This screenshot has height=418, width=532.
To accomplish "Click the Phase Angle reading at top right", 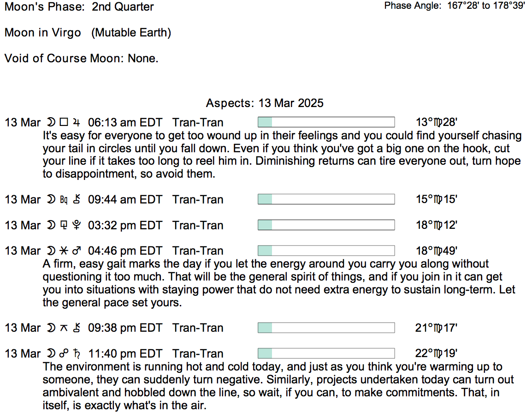I will pos(454,6).
